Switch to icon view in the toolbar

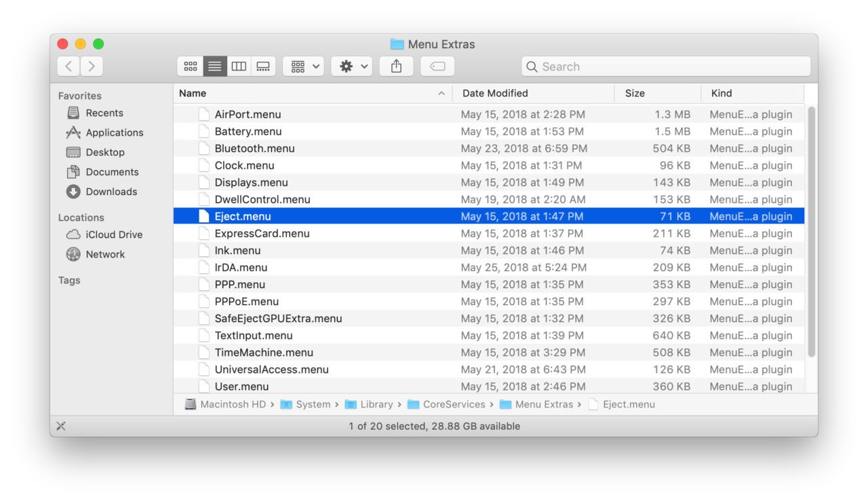pyautogui.click(x=191, y=66)
